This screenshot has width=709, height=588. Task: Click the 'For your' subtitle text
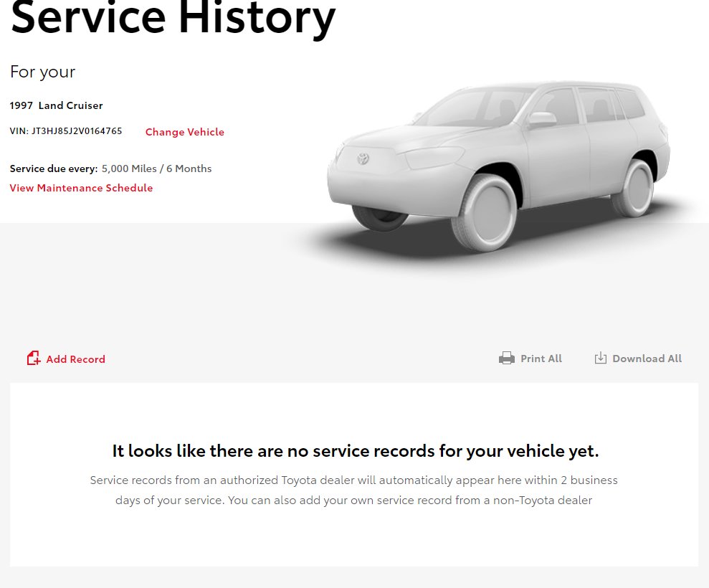pyautogui.click(x=42, y=72)
